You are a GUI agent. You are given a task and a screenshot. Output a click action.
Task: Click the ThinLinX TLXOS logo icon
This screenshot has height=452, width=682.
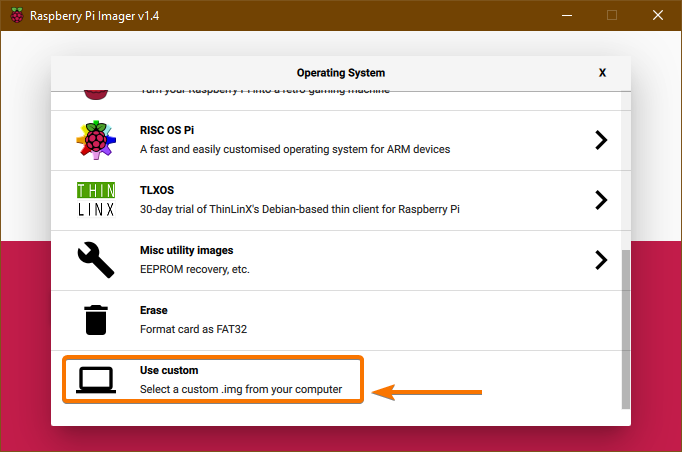(96, 200)
